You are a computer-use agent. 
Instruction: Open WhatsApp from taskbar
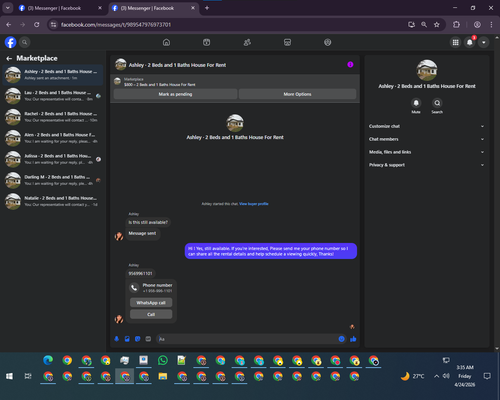coord(163,360)
